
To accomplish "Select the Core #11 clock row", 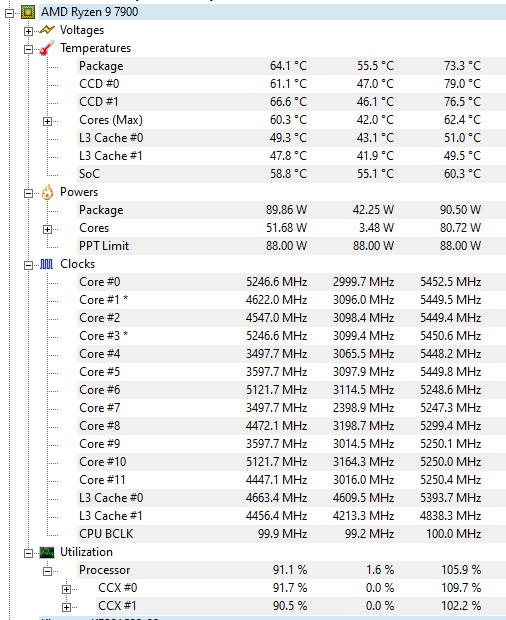I will [291, 480].
